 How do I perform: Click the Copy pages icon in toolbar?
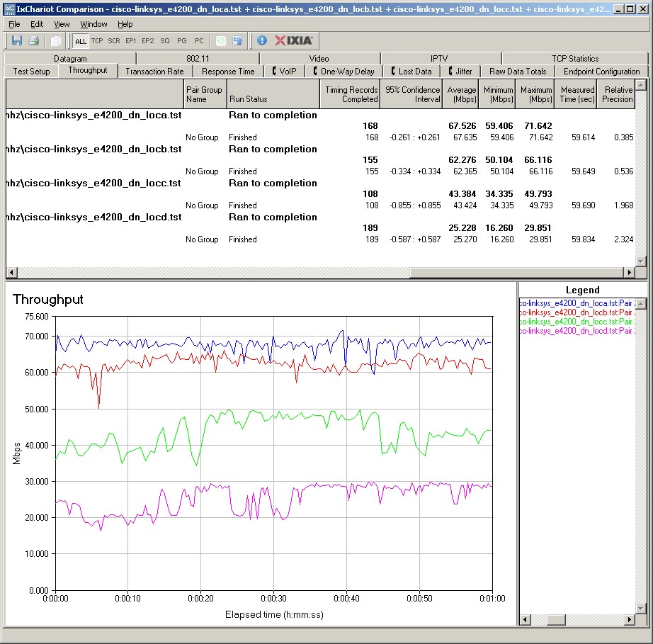tap(55, 41)
